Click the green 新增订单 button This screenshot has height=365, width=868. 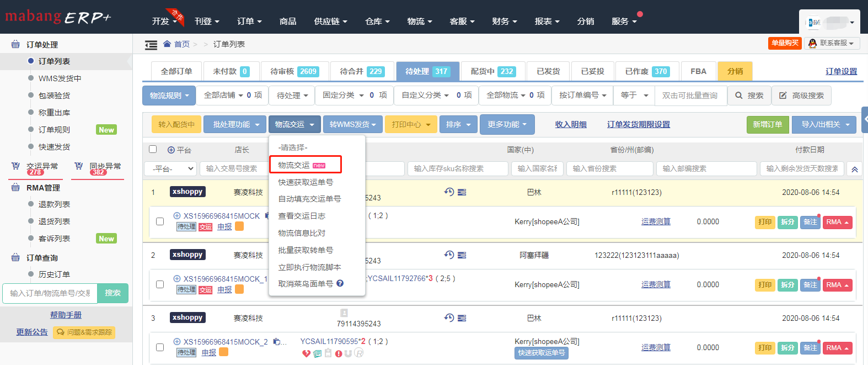(768, 124)
